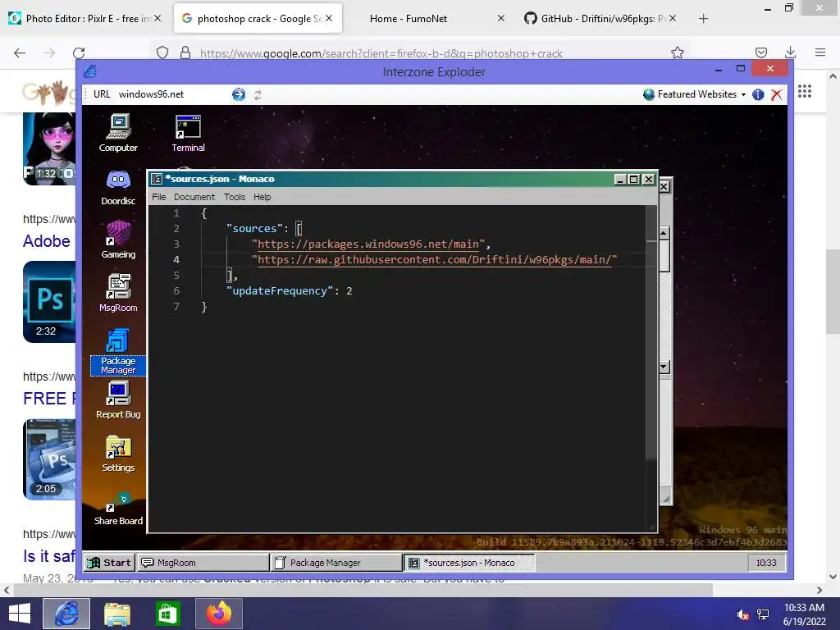
Task: Open the Computer desktop icon
Action: [118, 133]
